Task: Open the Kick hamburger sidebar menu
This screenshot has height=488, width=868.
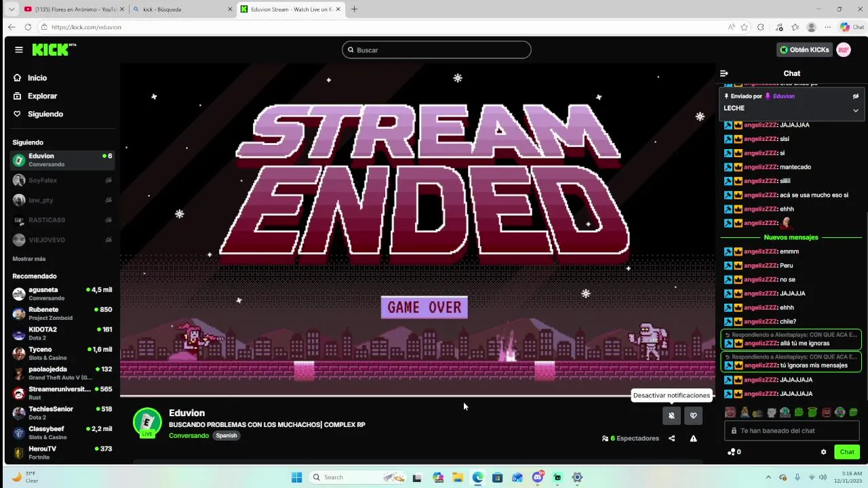Action: (19, 49)
